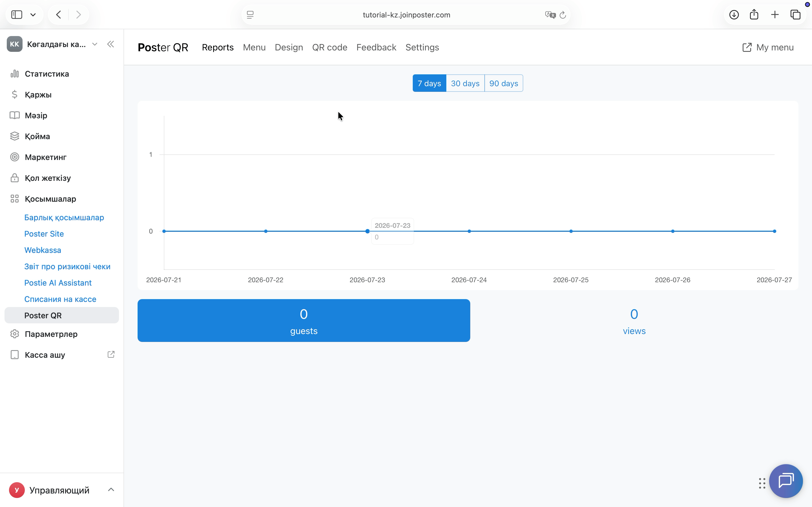This screenshot has width=812, height=507.
Task: Select the Қойма layers icon
Action: tap(14, 136)
